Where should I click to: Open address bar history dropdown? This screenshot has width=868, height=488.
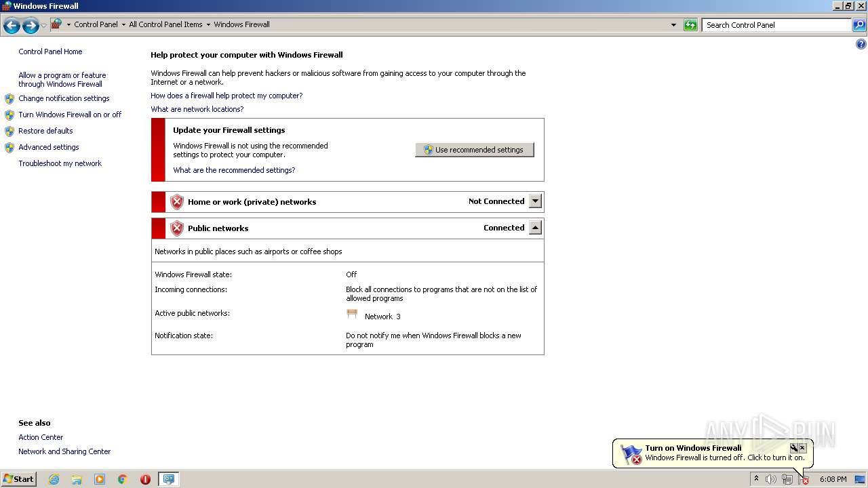tap(673, 25)
